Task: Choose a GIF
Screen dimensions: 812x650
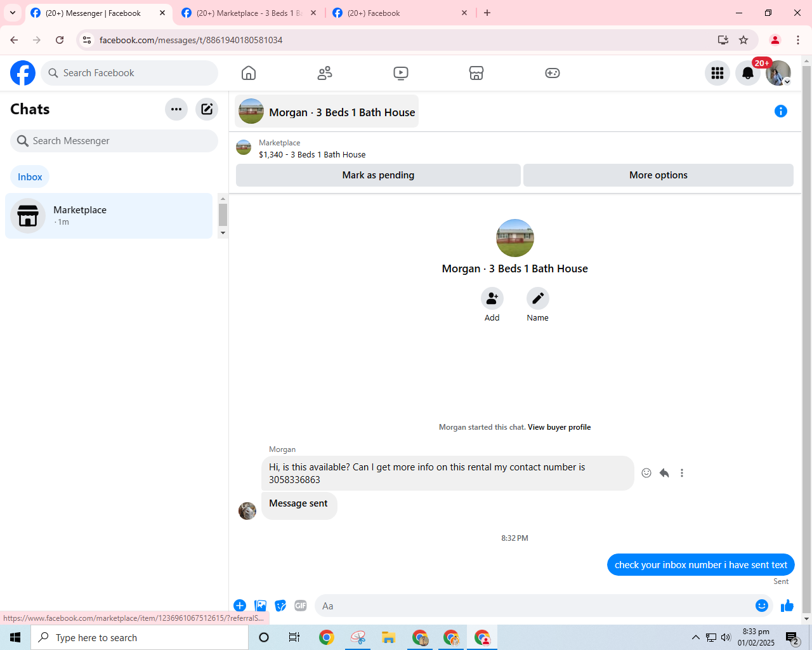Action: [x=301, y=606]
